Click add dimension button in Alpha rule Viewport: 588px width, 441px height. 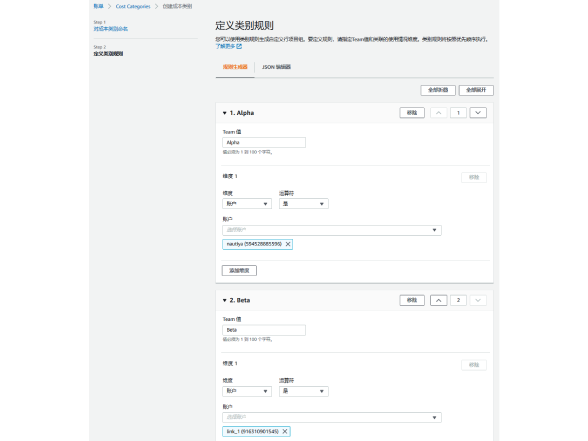point(239,270)
